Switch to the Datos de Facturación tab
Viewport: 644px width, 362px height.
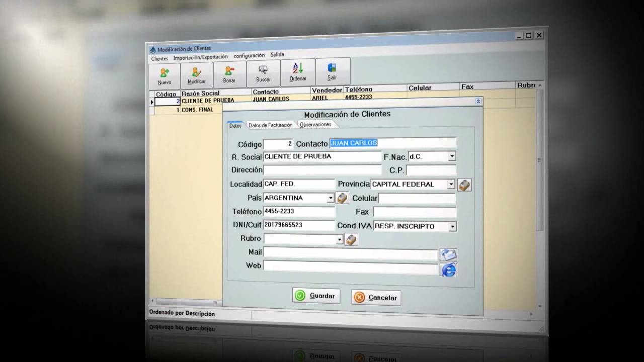click(271, 125)
